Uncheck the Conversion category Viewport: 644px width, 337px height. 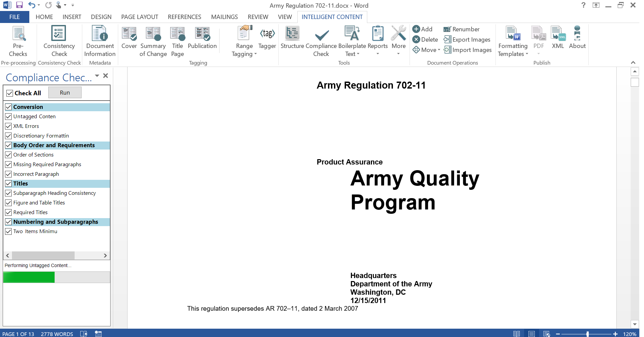click(8, 107)
